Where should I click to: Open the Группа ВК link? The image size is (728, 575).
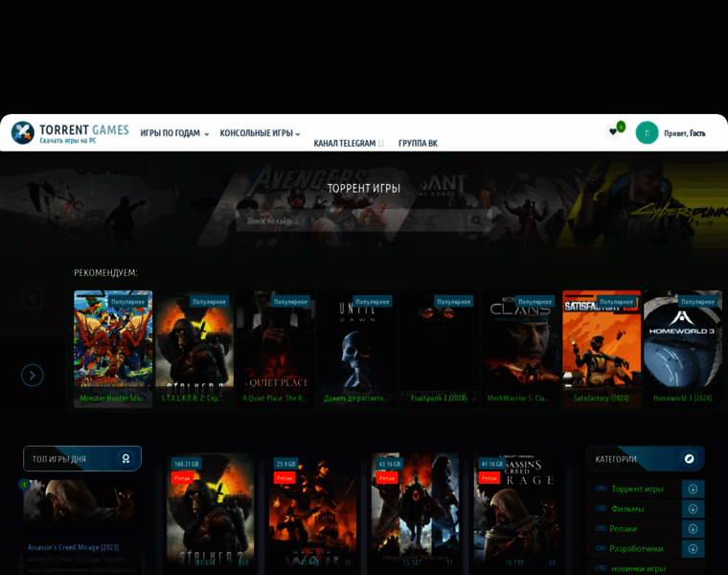pos(418,143)
